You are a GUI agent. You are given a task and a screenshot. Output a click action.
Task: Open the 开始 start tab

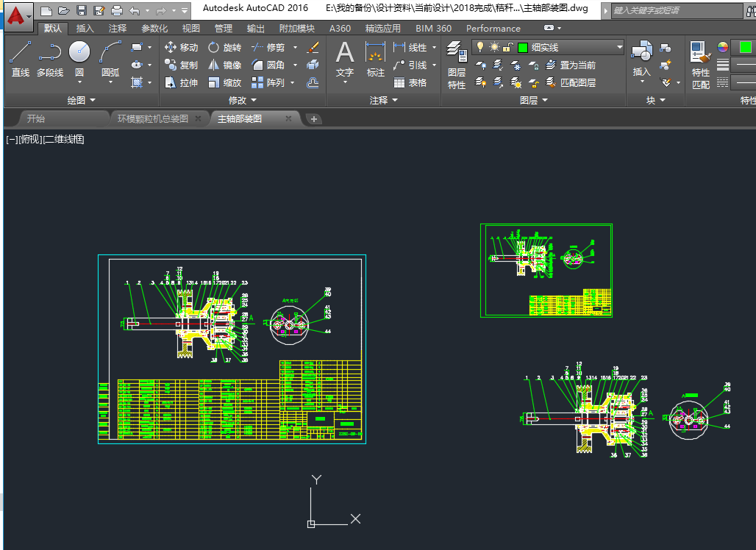click(x=36, y=118)
